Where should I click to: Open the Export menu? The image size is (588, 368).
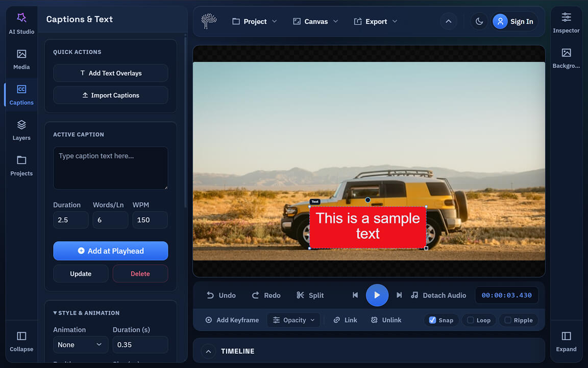[375, 21]
